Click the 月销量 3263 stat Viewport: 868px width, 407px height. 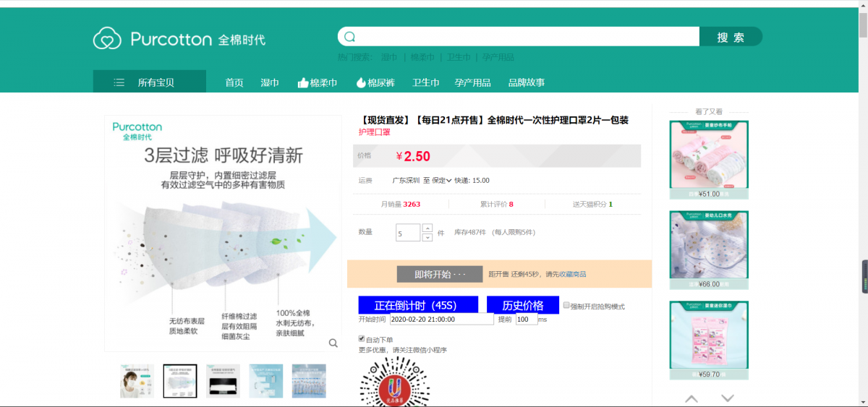click(400, 205)
